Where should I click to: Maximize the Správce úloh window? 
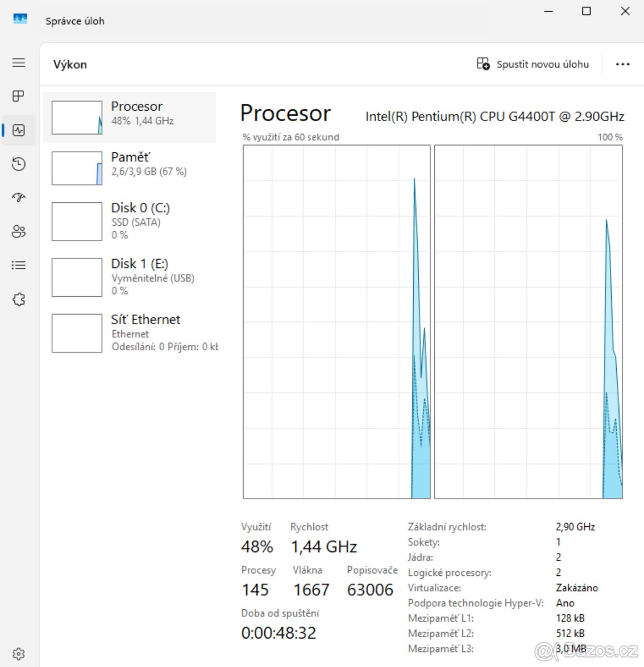click(x=586, y=11)
